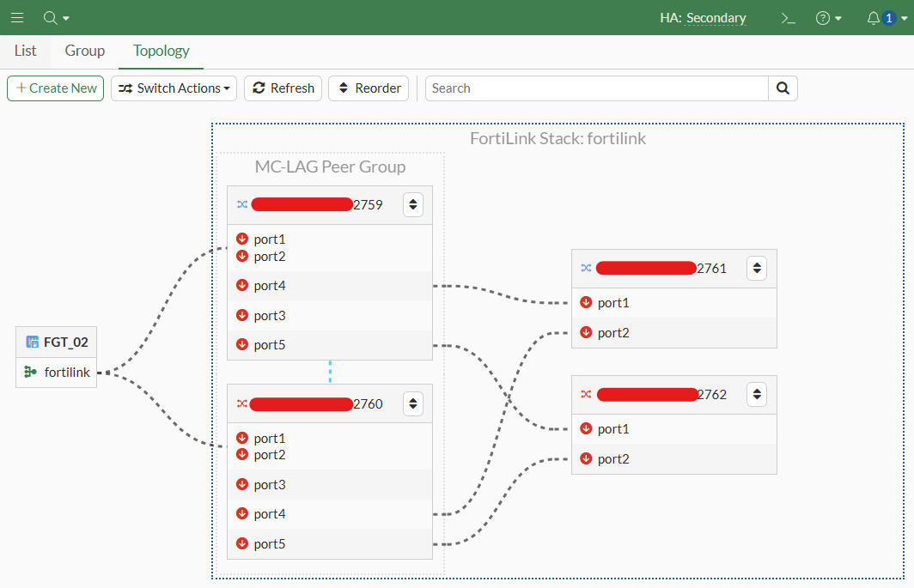Click the FGT_02 FortiGate device icon
The width and height of the screenshot is (914, 588).
pyautogui.click(x=32, y=342)
